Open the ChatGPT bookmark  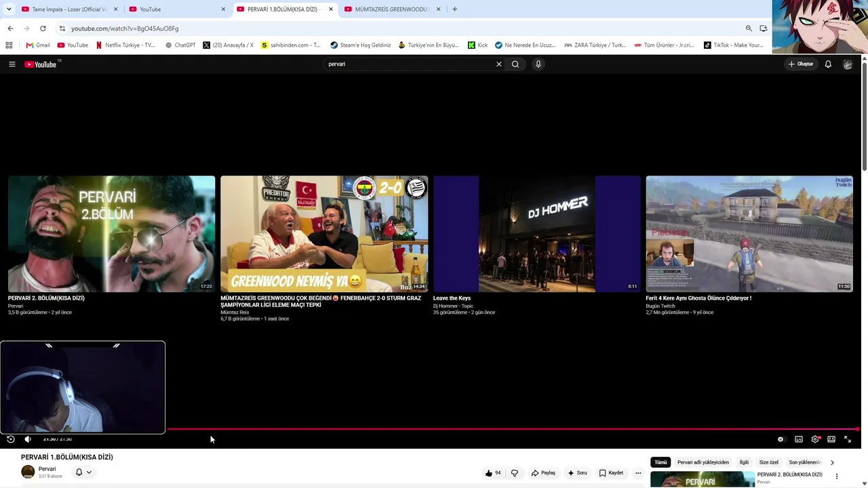[180, 45]
